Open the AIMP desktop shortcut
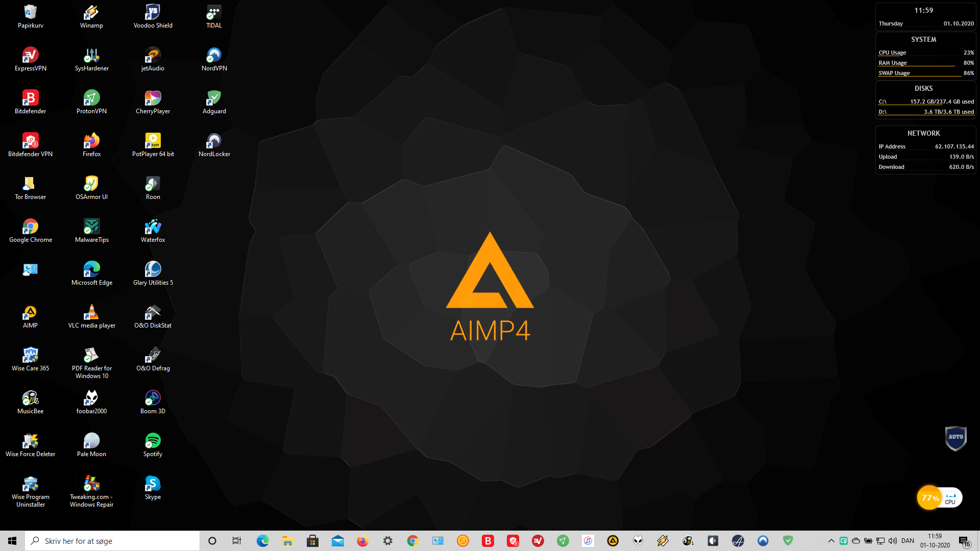980x551 pixels. (30, 313)
